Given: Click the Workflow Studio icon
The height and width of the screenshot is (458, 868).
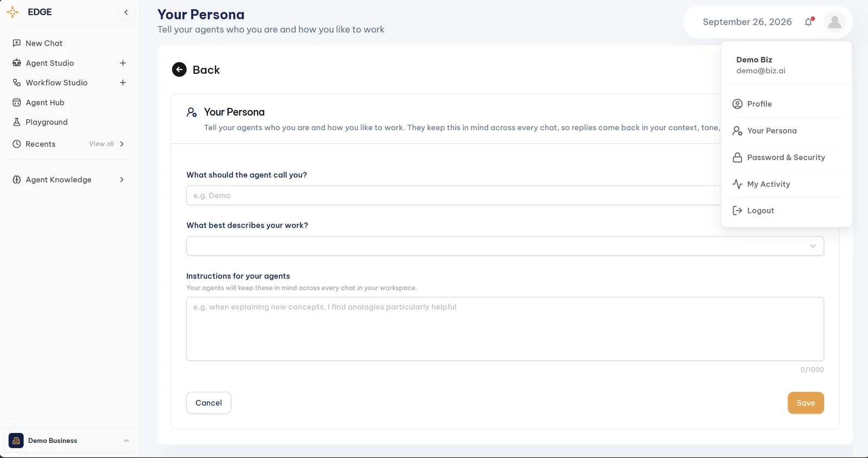Looking at the screenshot, I should [x=17, y=82].
